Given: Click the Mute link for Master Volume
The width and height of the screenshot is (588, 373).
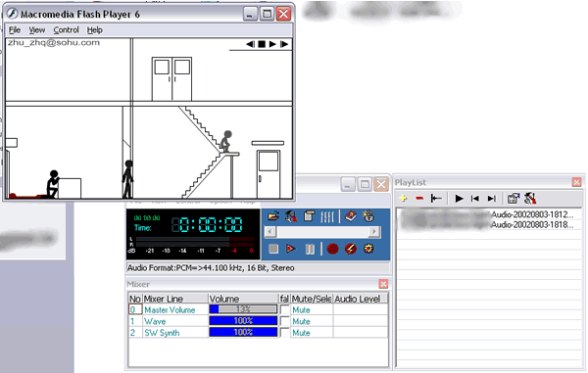Looking at the screenshot, I should (x=301, y=310).
